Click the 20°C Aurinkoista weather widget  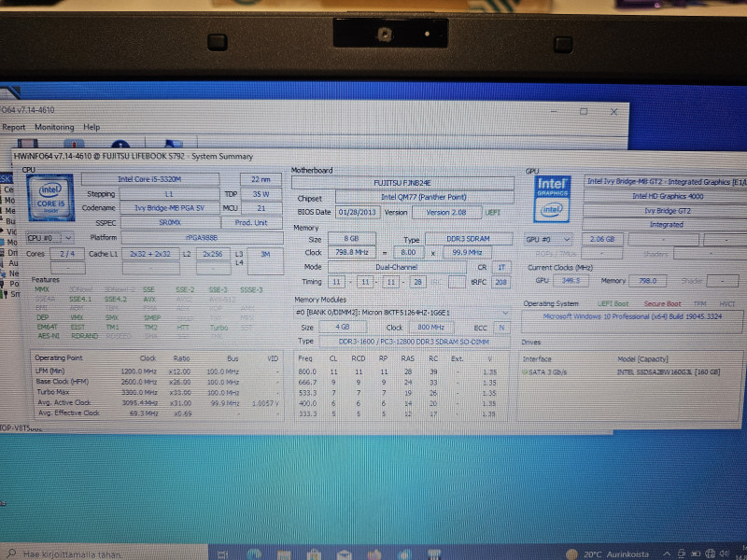coord(609,554)
